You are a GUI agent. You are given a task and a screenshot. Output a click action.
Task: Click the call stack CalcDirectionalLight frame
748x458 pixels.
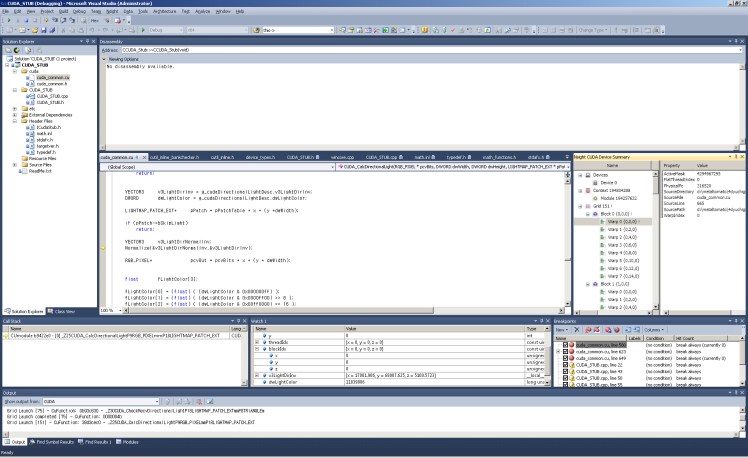point(115,336)
